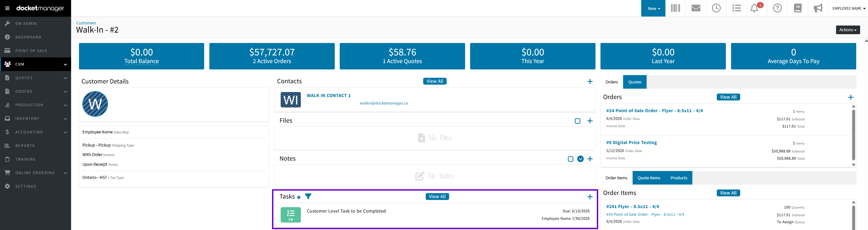Open Training in sidebar
The image size is (868, 230).
click(x=35, y=159)
